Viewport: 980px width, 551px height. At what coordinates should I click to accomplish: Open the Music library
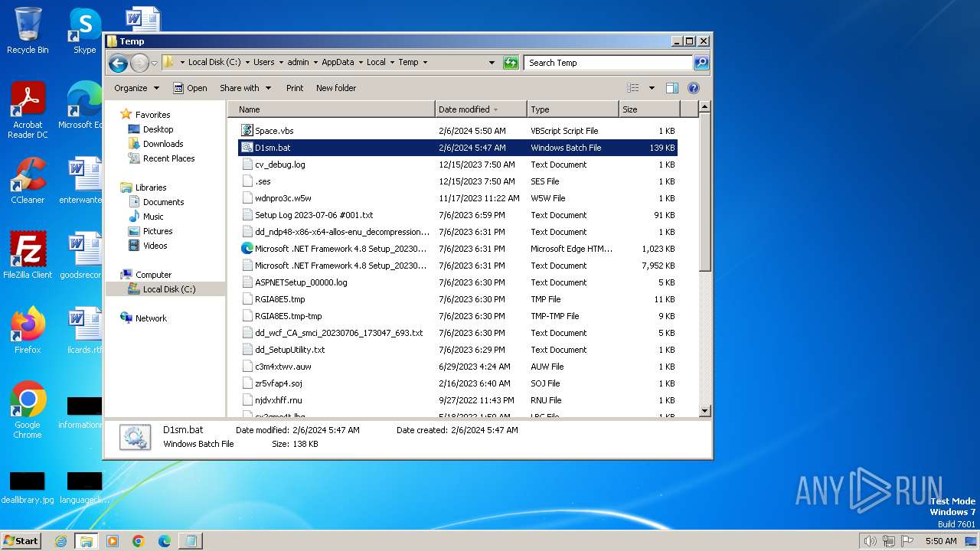coord(153,217)
